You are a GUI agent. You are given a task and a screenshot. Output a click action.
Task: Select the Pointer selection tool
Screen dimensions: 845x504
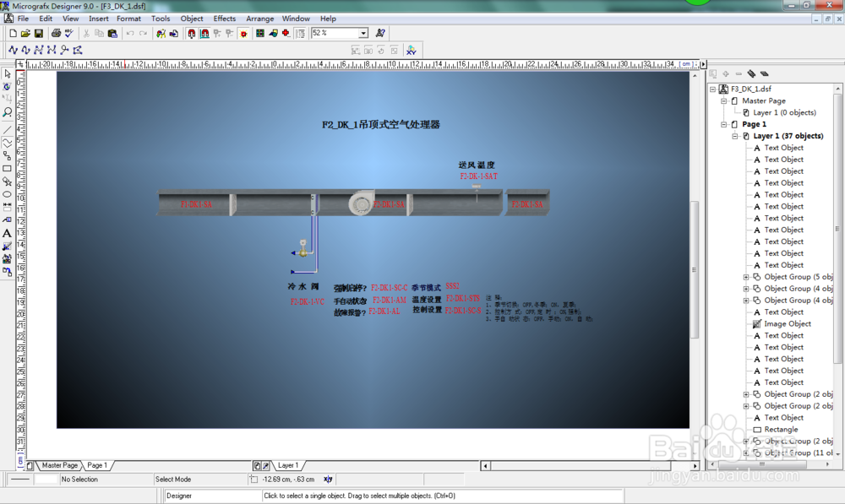click(7, 73)
